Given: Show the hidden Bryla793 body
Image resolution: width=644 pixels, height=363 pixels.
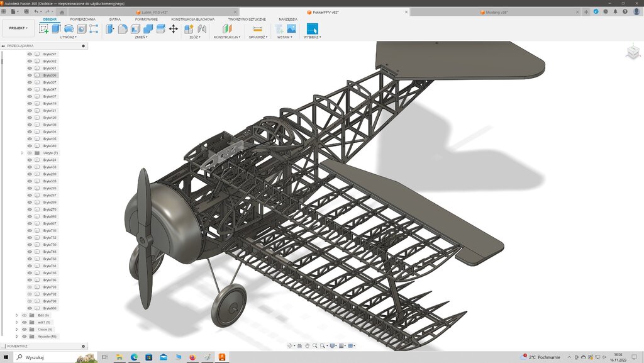Looking at the screenshot, I should pyautogui.click(x=30, y=287).
